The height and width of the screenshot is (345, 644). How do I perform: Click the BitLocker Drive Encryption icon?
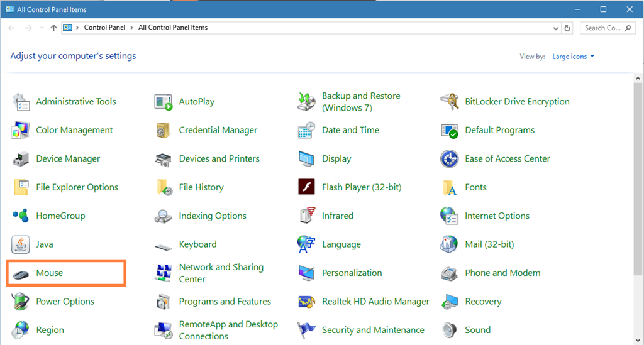(449, 102)
